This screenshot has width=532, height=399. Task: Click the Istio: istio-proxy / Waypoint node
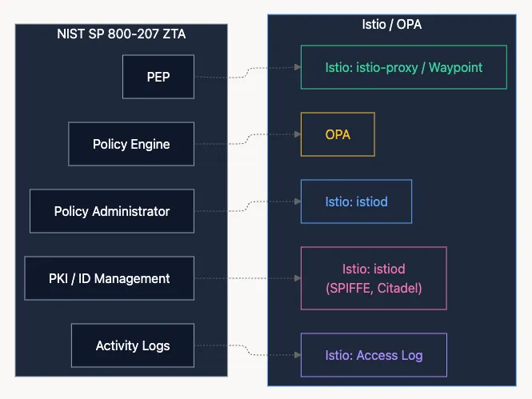403,67
